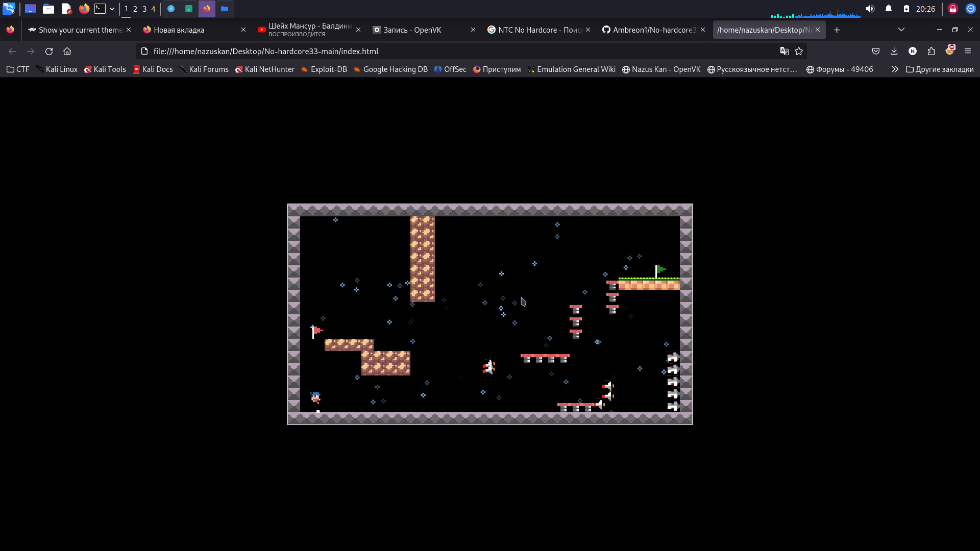This screenshot has height=551, width=980.
Task: Bookmark this page with star icon
Action: (799, 51)
